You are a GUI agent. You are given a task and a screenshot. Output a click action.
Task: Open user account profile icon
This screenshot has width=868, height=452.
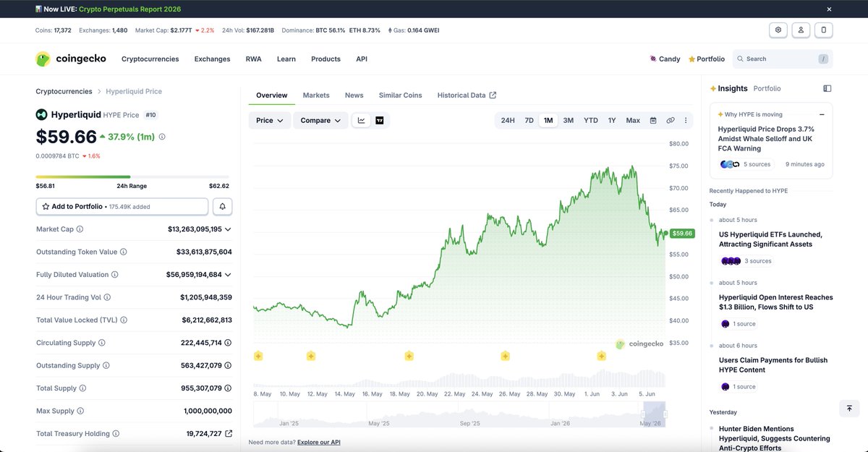tap(801, 30)
